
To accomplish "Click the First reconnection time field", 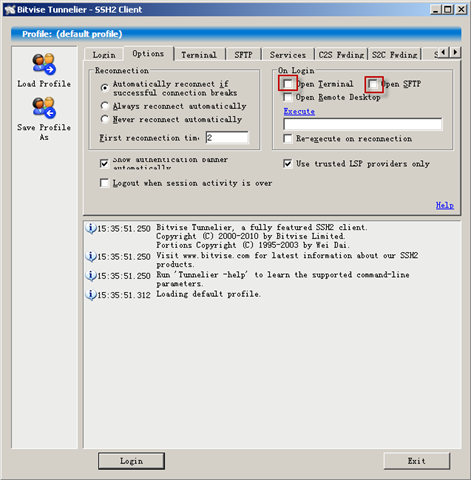I will click(x=227, y=138).
